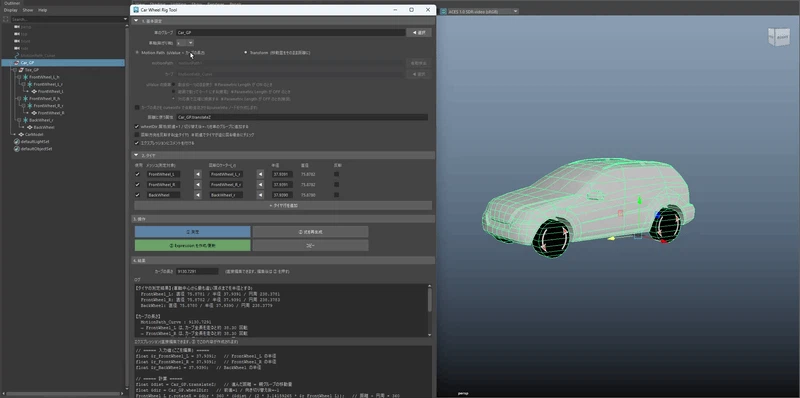Collapse section 1 basic settings triangle

pyautogui.click(x=136, y=21)
